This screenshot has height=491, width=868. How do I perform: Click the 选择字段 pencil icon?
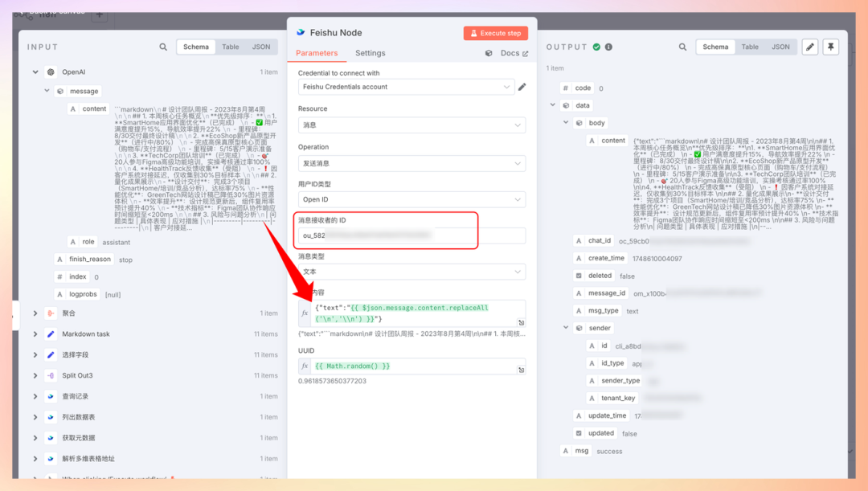pos(51,355)
